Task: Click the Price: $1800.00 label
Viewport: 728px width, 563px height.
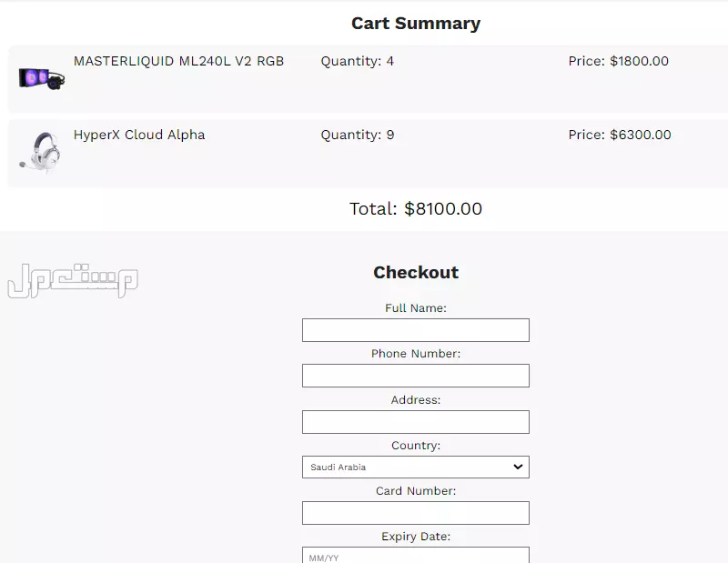Action: coord(618,61)
